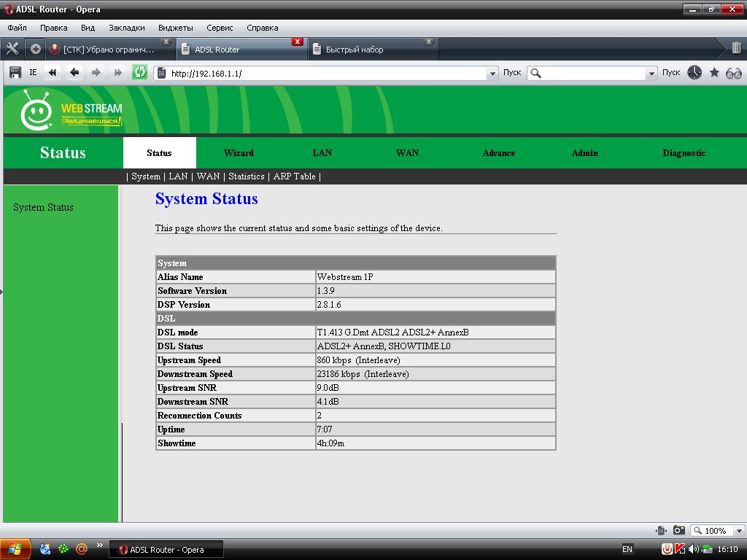The width and height of the screenshot is (747, 560).
Task: Click the glasses icon in toolbar
Action: 734,72
